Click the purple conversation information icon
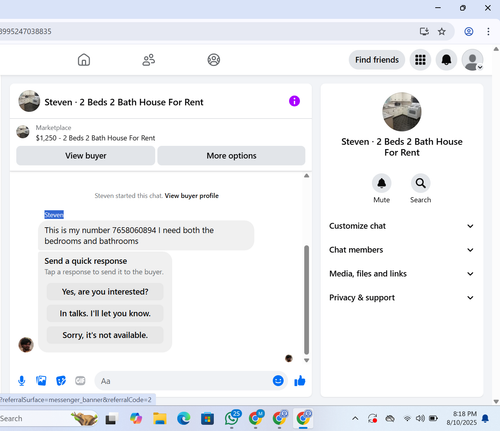This screenshot has height=431, width=500. pos(294,101)
